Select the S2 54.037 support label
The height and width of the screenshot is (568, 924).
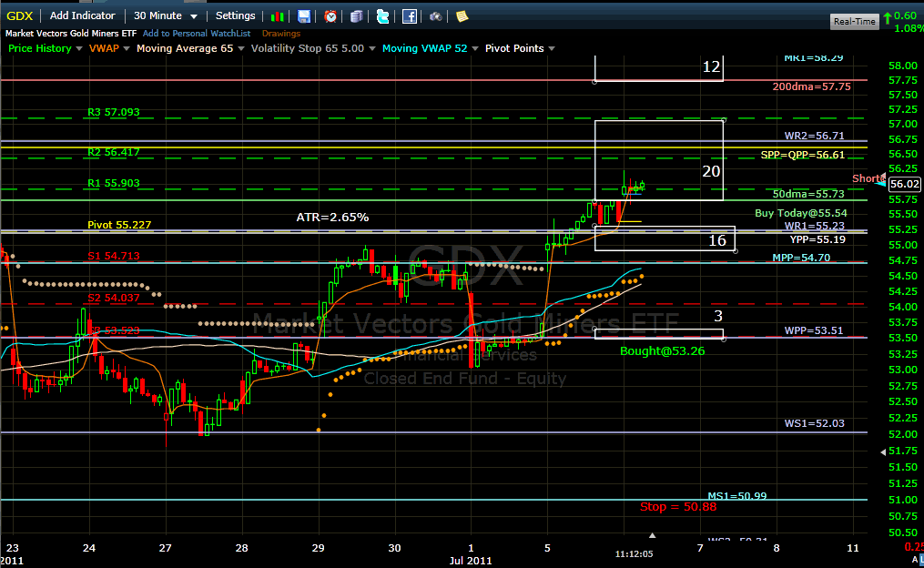pyautogui.click(x=114, y=298)
